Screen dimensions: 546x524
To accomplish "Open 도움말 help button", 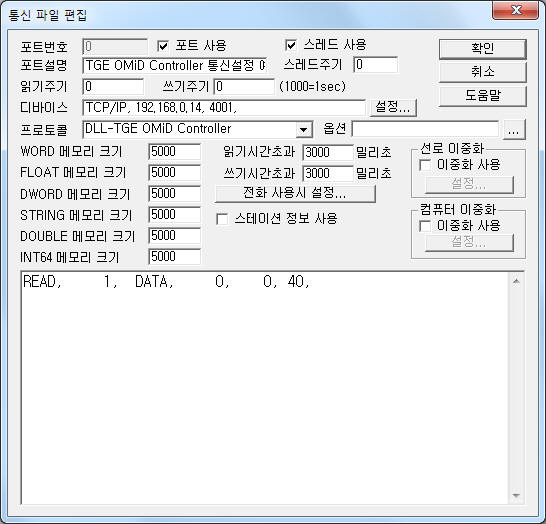I will pos(482,95).
